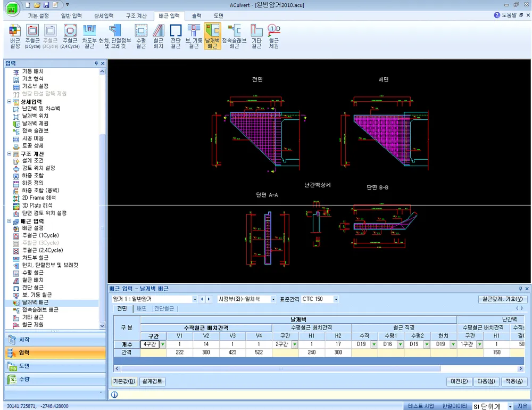The image size is (532, 410).
Task: Click the 철근덮개, 기호(V) button
Action: (x=503, y=299)
